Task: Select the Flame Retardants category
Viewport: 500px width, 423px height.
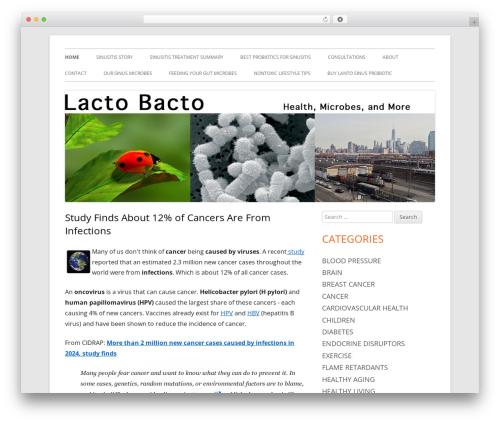Action: [x=355, y=367]
